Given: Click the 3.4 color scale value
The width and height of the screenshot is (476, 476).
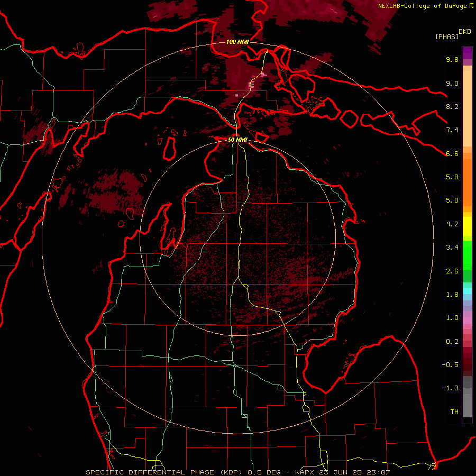Looking at the screenshot, I should coord(452,248).
